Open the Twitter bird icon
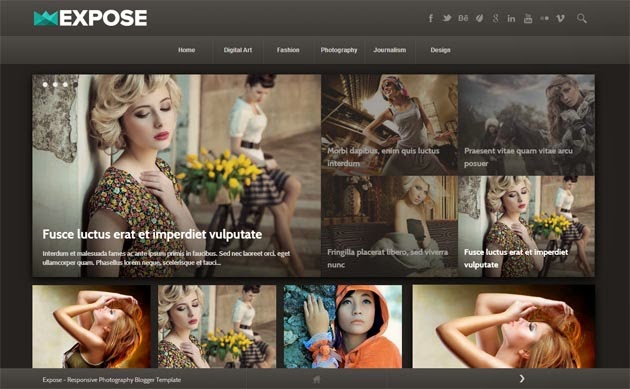 (x=447, y=18)
